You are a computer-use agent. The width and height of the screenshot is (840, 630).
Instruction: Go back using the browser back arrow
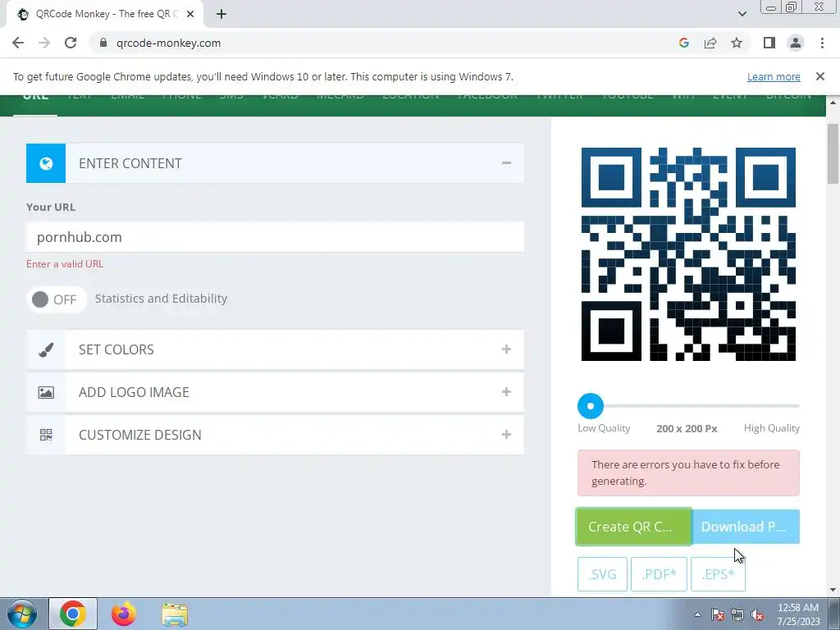click(18, 43)
